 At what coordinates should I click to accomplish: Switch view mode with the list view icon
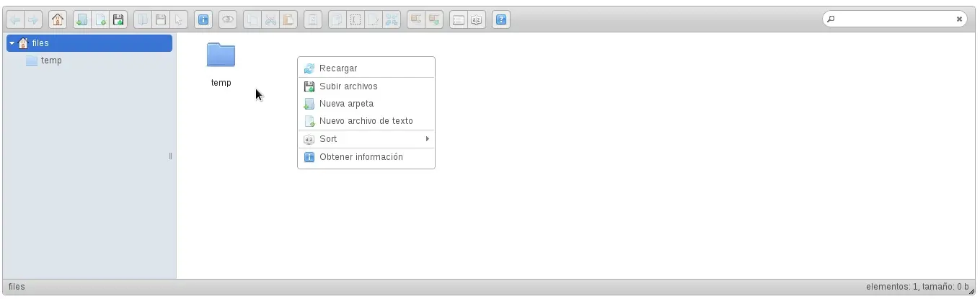coord(458,20)
